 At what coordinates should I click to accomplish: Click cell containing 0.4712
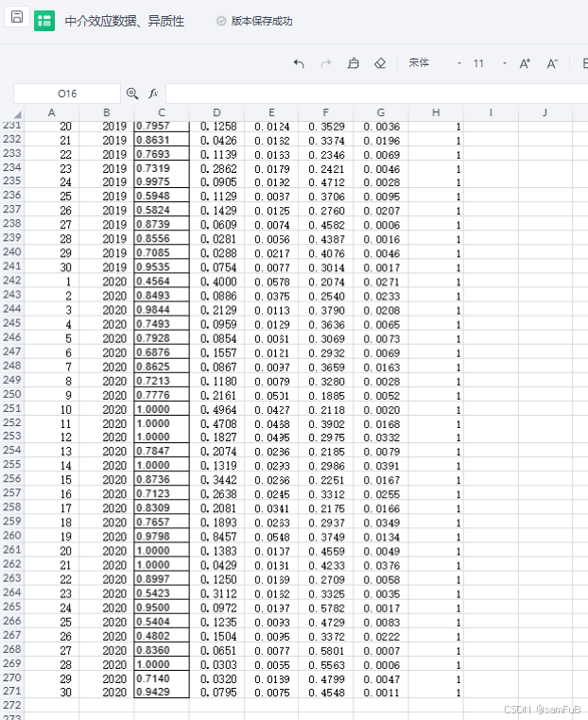pyautogui.click(x=326, y=182)
